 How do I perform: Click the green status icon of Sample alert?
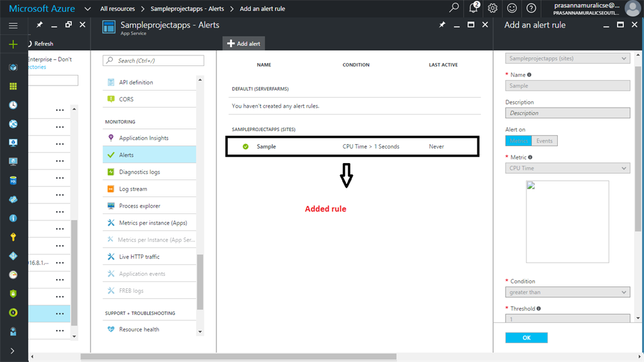[246, 147]
